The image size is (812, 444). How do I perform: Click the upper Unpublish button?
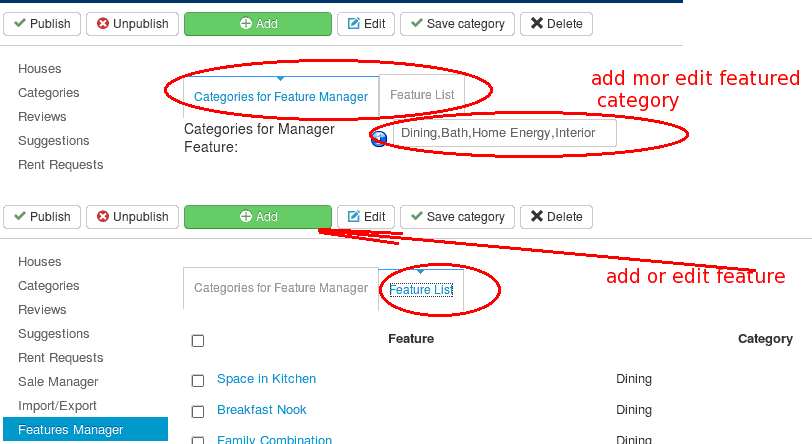[x=133, y=24]
